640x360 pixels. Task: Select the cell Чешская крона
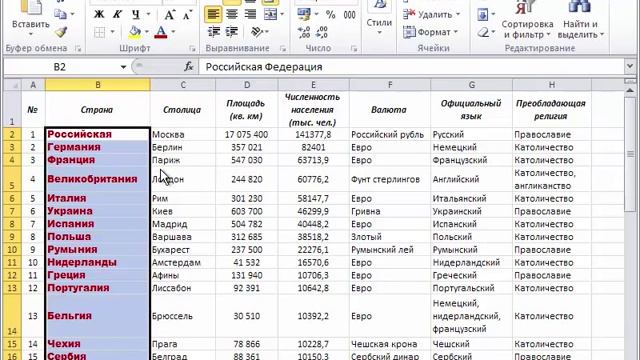[x=389, y=344]
